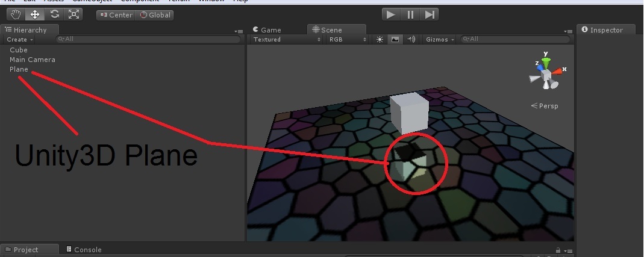Screen dimensions: 644x257
Task: Select Cube in the Hierarchy
Action: 19,50
